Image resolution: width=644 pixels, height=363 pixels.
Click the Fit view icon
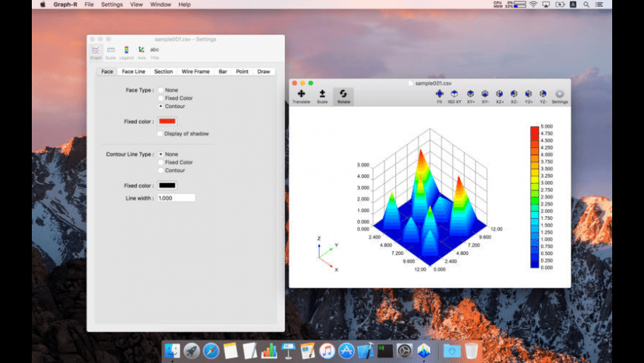coord(439,96)
